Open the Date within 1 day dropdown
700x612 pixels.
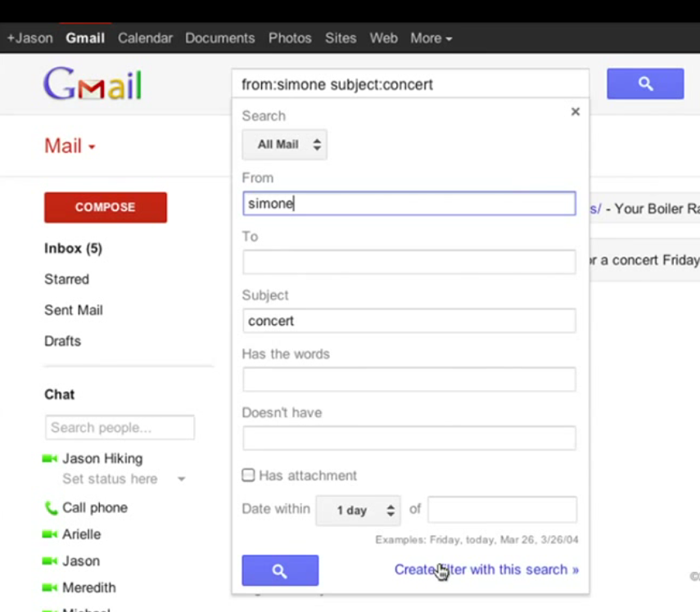tap(358, 510)
